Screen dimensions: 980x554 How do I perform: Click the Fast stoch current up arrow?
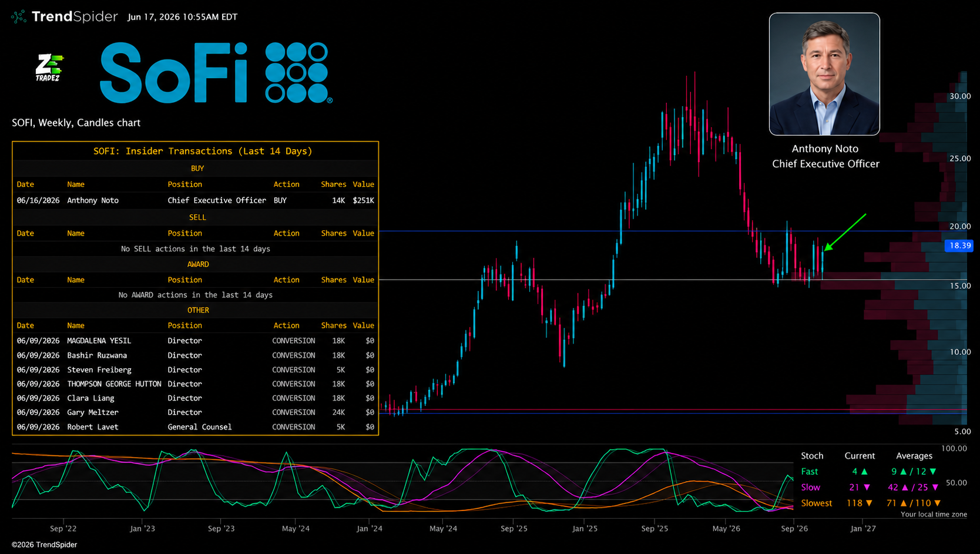(x=864, y=472)
